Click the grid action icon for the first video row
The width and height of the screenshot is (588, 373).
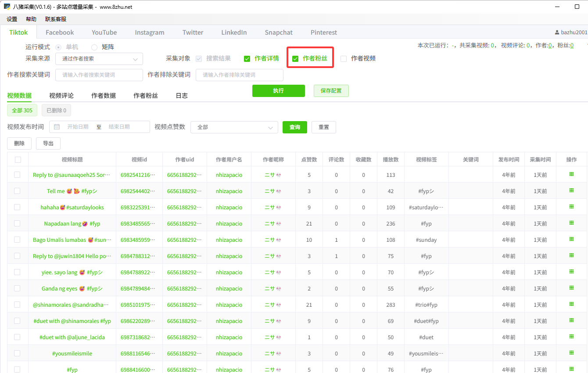pos(571,174)
